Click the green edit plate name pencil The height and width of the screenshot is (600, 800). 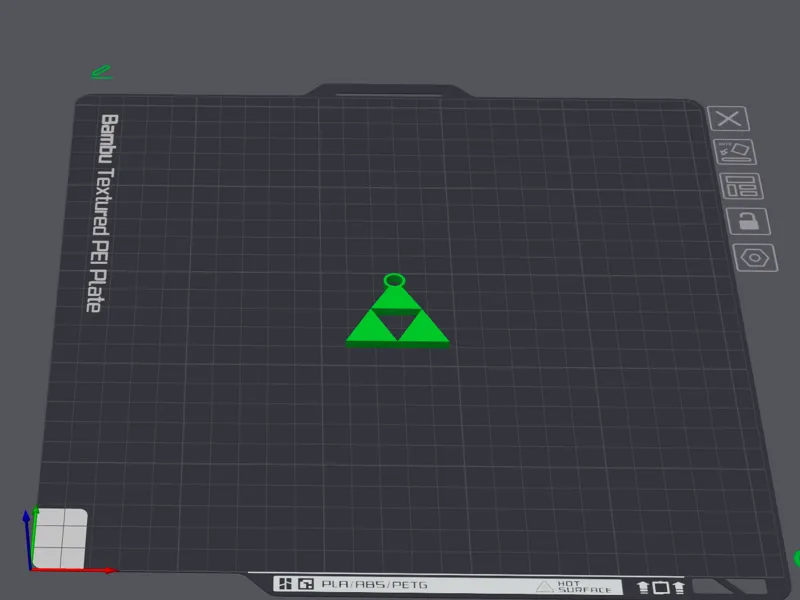click(x=102, y=72)
